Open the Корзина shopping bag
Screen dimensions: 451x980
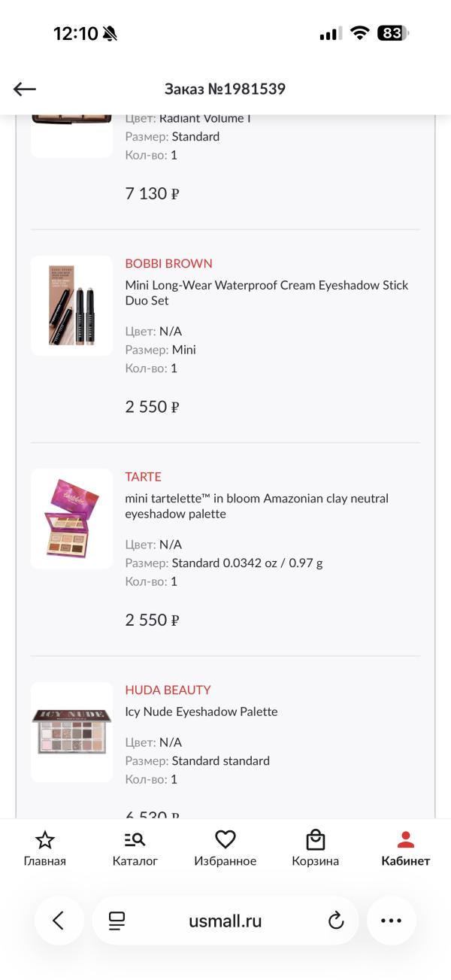coord(316,849)
